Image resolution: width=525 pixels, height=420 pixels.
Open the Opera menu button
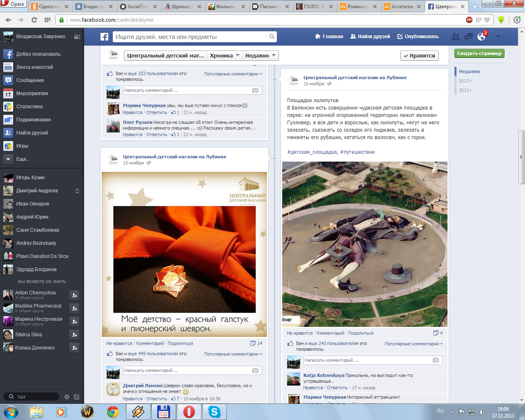14,5
